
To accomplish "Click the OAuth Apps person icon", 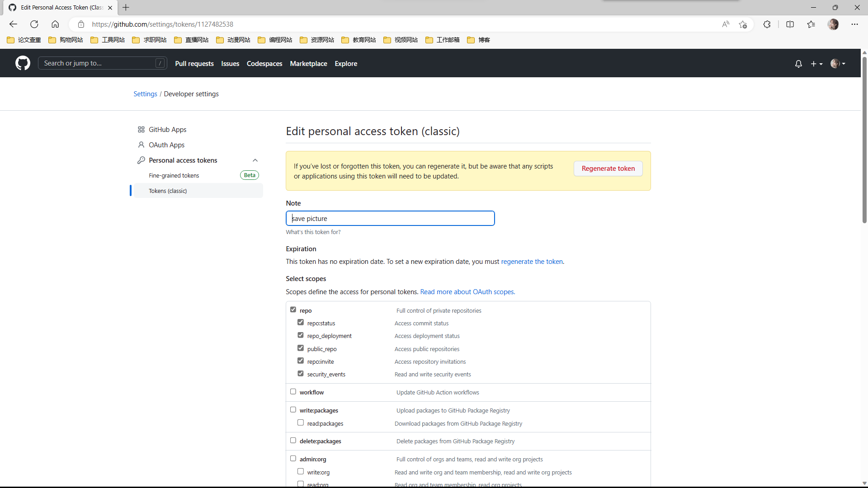I will coord(141,145).
